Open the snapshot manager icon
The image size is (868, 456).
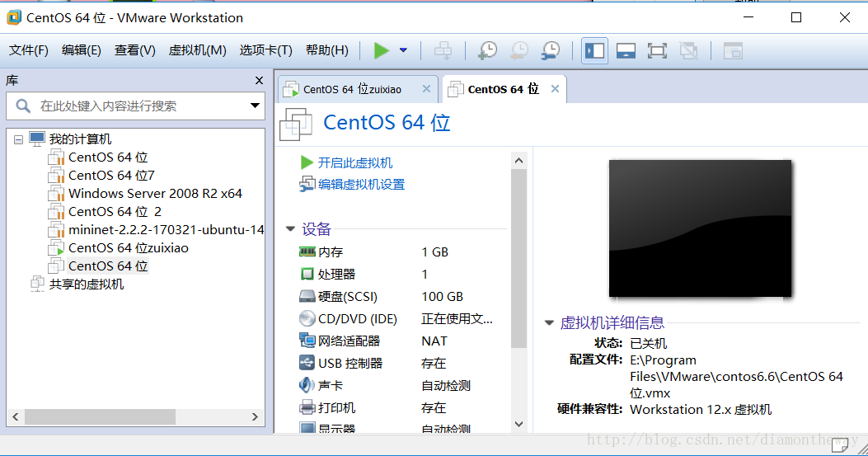point(551,50)
